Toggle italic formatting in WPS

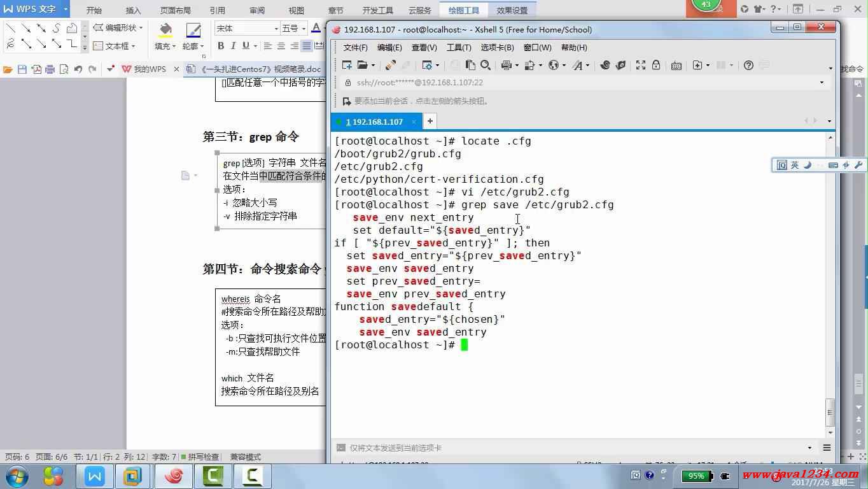233,46
